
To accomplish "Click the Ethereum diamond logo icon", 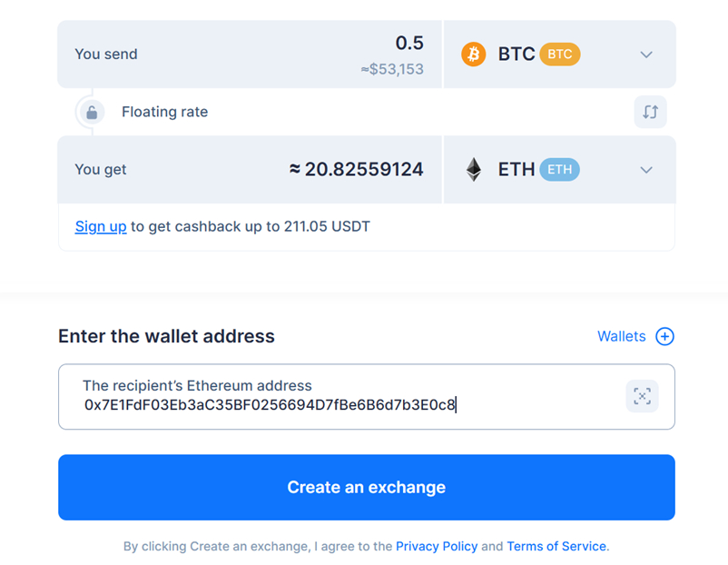I will pos(473,170).
